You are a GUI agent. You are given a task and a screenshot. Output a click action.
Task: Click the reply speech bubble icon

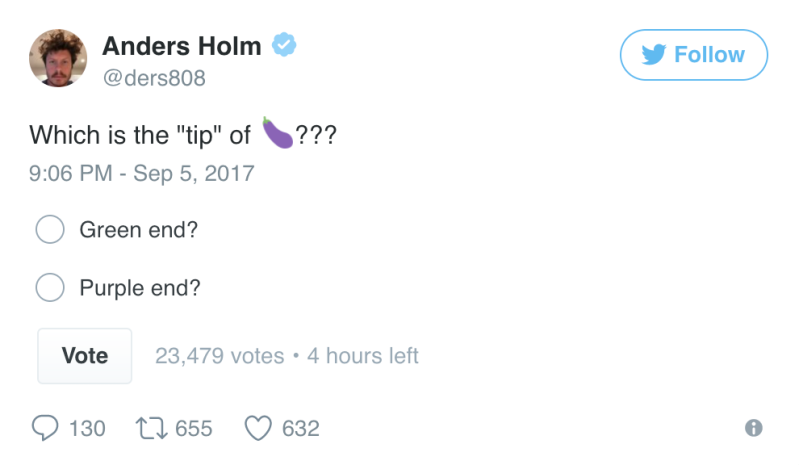[x=45, y=428]
